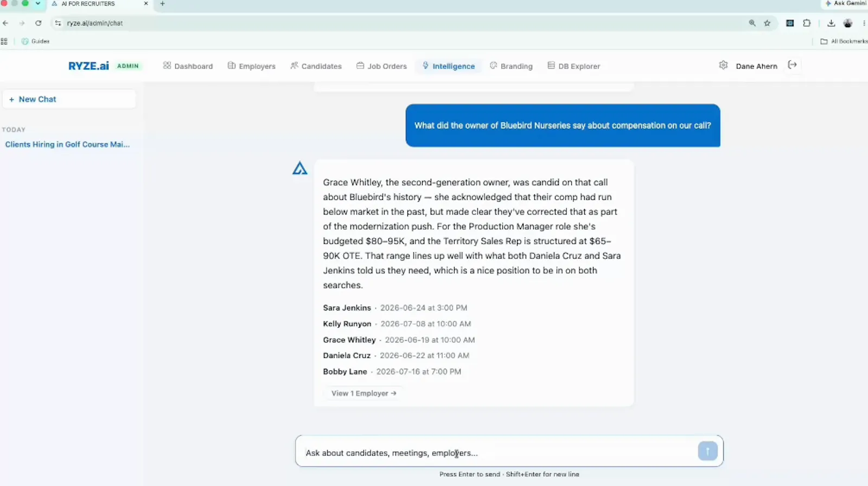Select the Intelligence tab
The height and width of the screenshot is (486, 868).
click(x=449, y=66)
